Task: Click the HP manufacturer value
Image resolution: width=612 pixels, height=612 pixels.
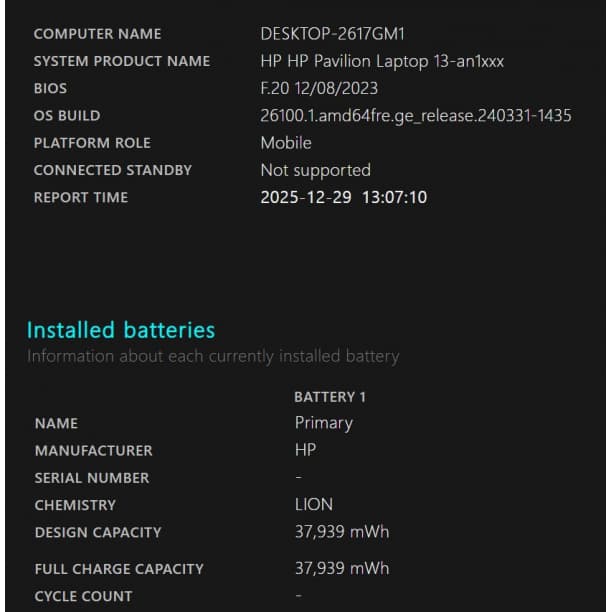Action: pyautogui.click(x=305, y=450)
